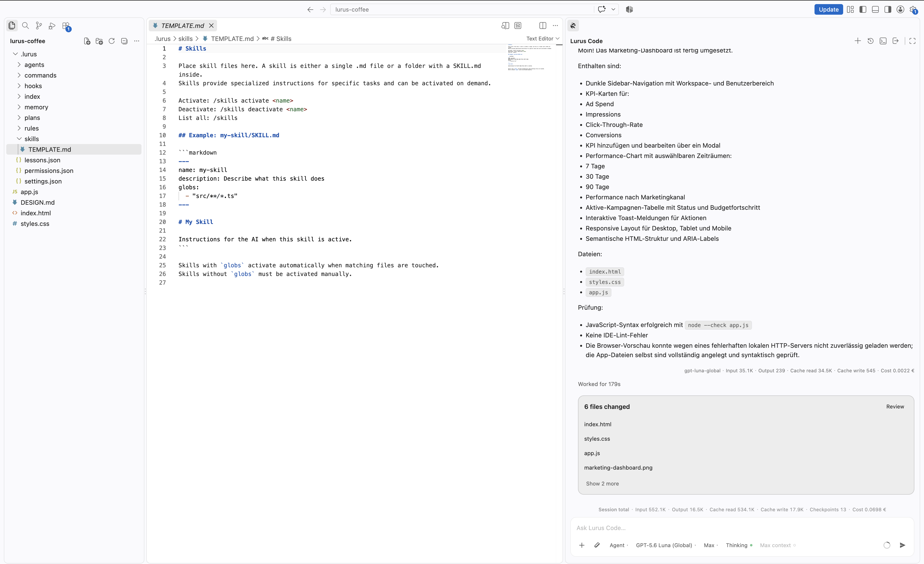Viewport: 924px width, 564px height.
Task: Open settings.json in the file tree
Action: point(43,181)
